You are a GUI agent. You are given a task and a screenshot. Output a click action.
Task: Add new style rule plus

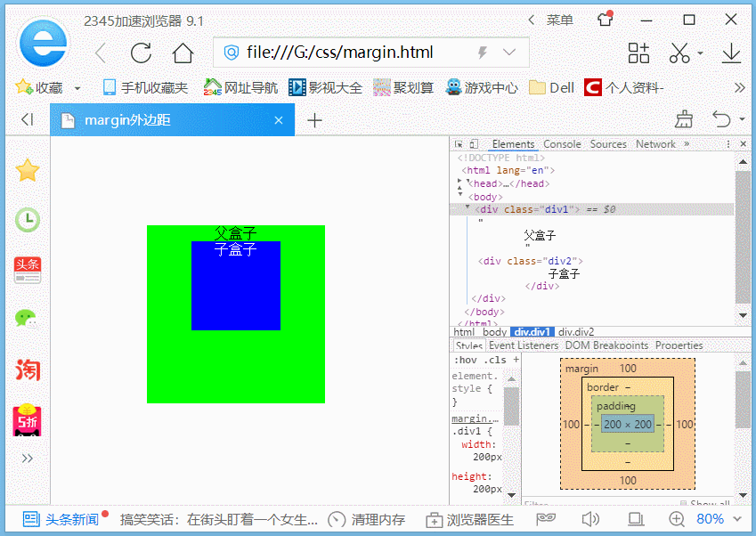pyautogui.click(x=516, y=360)
